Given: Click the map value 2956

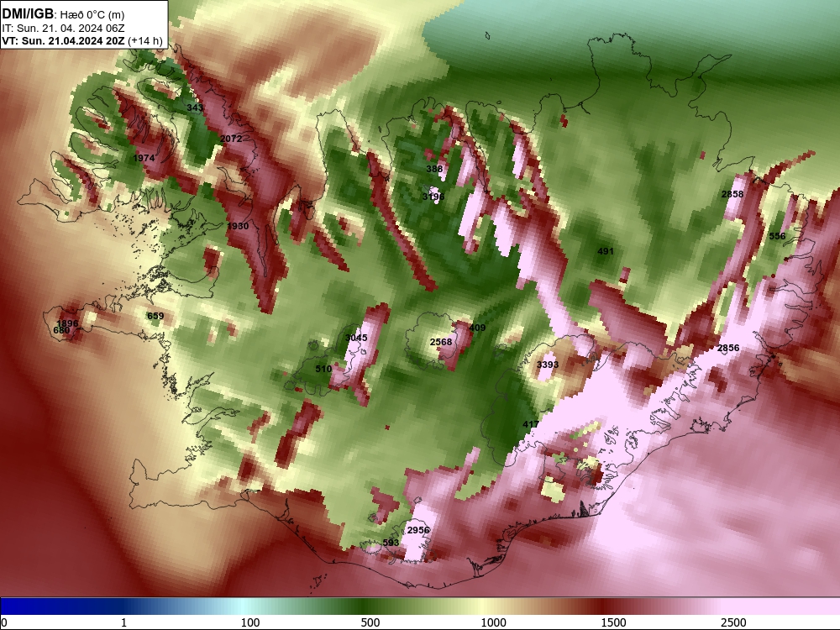Looking at the screenshot, I should pyautogui.click(x=418, y=530).
